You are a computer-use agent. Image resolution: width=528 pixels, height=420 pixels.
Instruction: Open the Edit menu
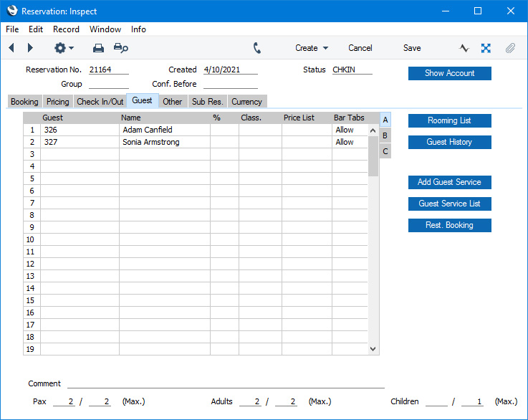point(36,29)
